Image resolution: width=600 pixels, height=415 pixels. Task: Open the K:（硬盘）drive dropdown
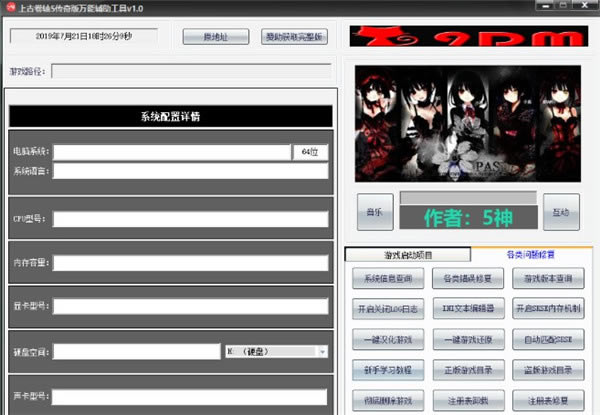point(276,351)
